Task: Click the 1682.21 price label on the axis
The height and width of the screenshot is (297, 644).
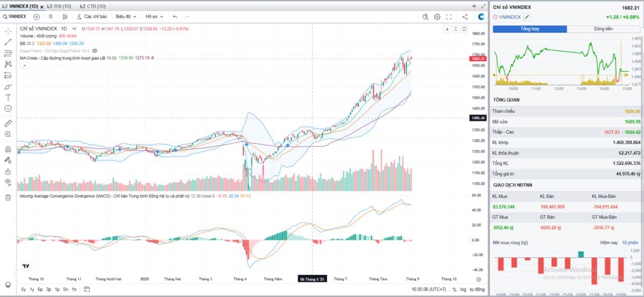Action: point(478,59)
